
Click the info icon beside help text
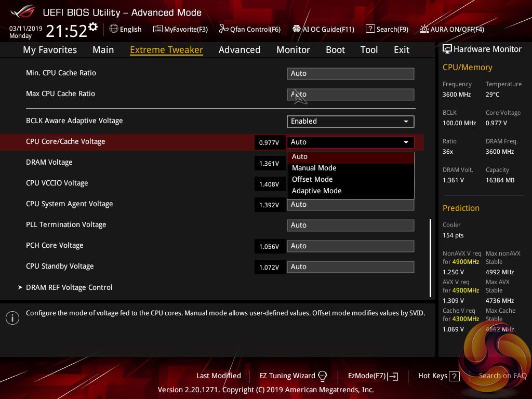point(12,318)
